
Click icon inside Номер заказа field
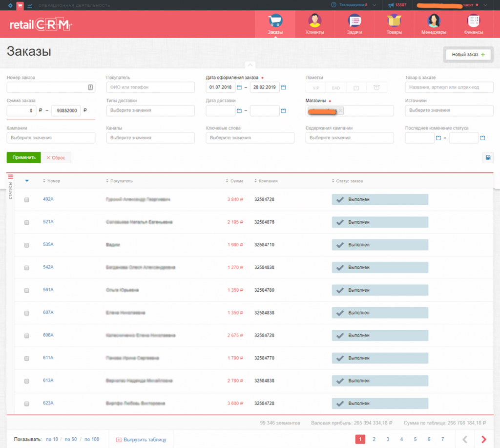click(x=90, y=87)
